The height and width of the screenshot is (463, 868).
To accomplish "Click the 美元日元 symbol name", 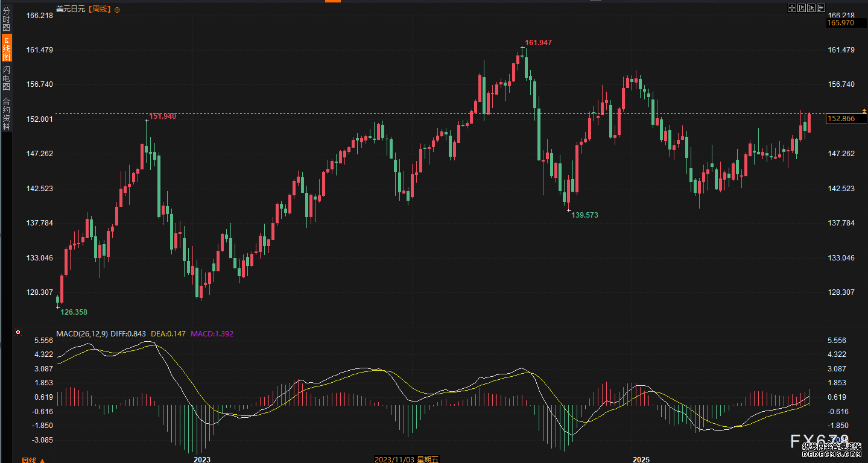I will click(71, 10).
